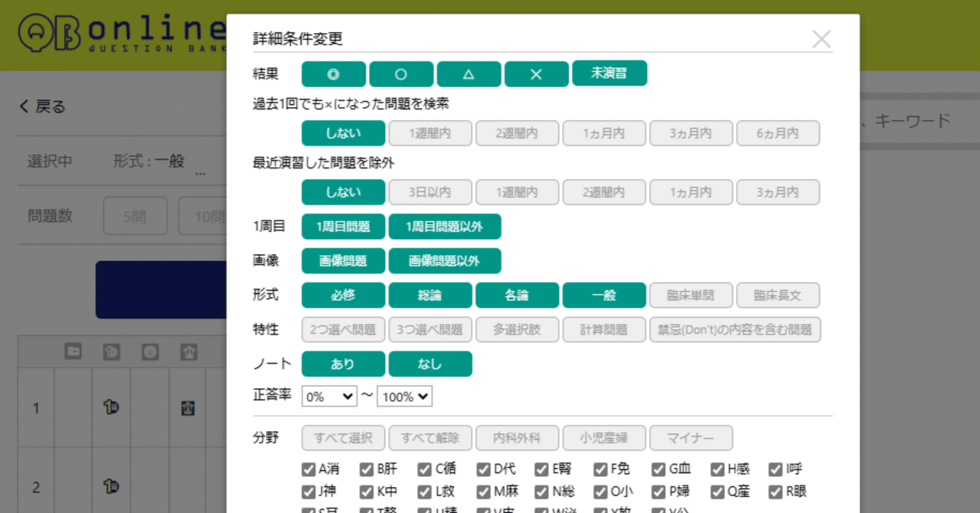Select the 5問 question count button
This screenshot has width=980, height=513.
click(136, 217)
